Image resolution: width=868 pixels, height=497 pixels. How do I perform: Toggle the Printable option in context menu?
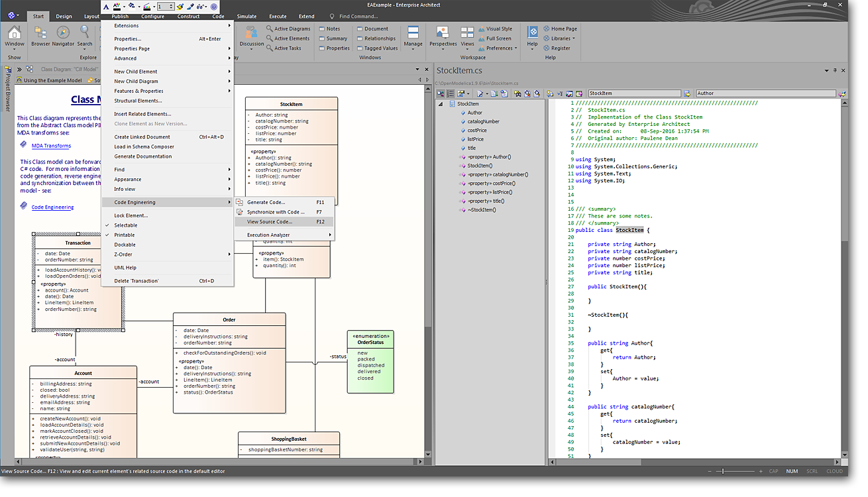[x=124, y=235]
